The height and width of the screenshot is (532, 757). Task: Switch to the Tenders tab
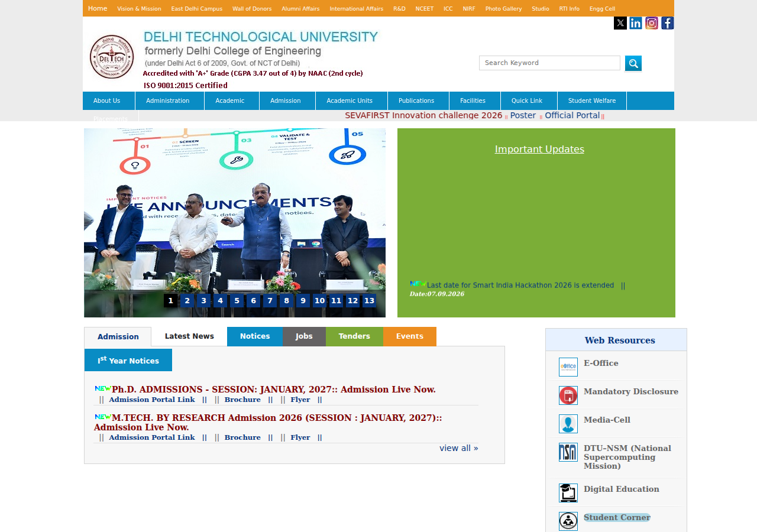354,336
